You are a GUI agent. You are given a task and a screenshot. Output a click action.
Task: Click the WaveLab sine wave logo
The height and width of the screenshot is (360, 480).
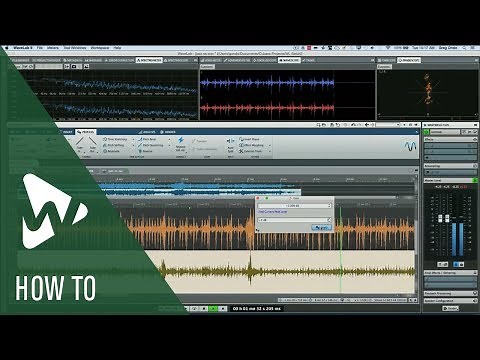(410, 146)
